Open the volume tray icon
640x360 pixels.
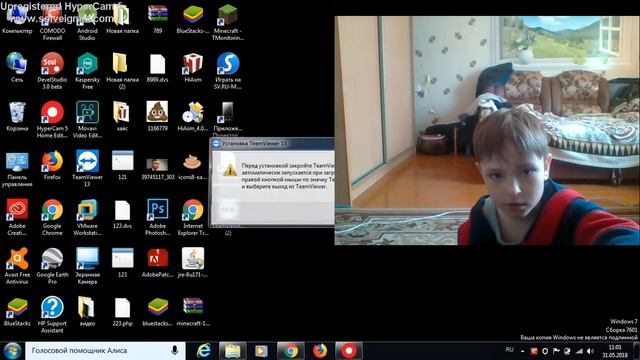click(x=590, y=351)
